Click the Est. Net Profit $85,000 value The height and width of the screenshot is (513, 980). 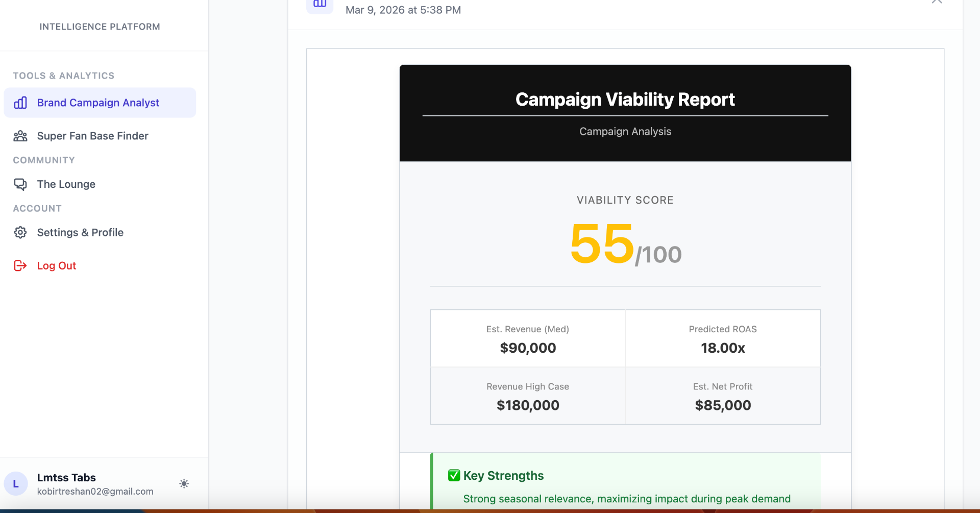[723, 405]
